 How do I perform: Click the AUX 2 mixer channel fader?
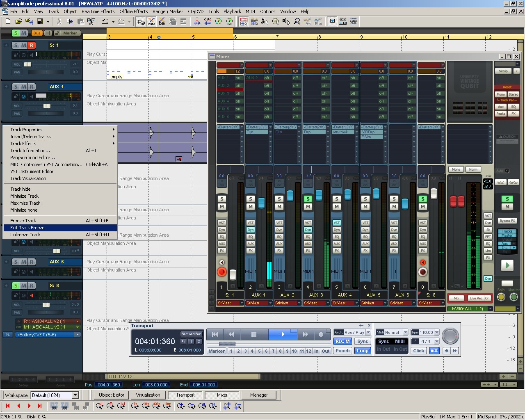pyautogui.click(x=290, y=196)
